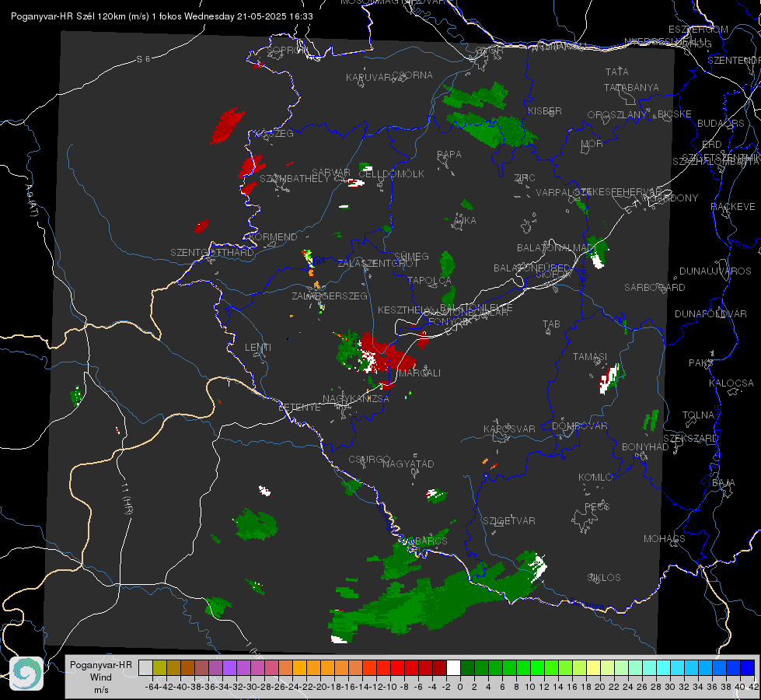Screen dimensions: 761x700
Task: Click the SZIGETVÁR city label
Action: pos(509,520)
